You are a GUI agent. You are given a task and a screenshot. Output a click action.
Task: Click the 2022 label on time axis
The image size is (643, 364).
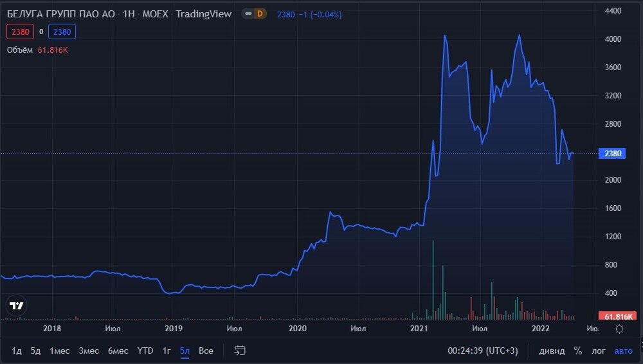click(x=541, y=328)
